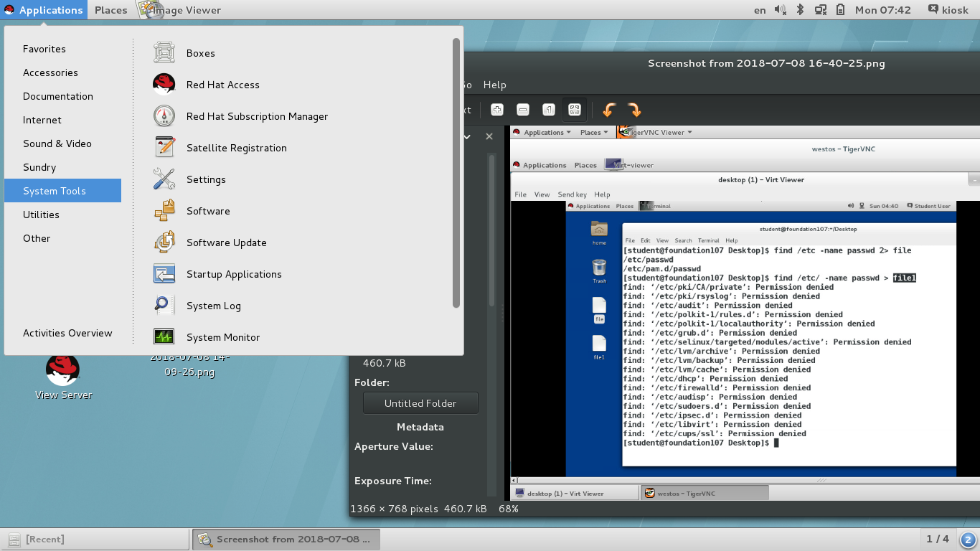Expand the sidebar page selector chevron
The height and width of the screenshot is (551, 980).
(466, 136)
